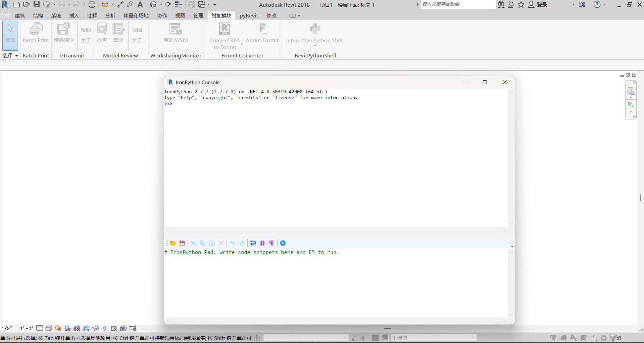
Task: Click the Communication Center search binoculars icon
Action: click(x=501, y=4)
